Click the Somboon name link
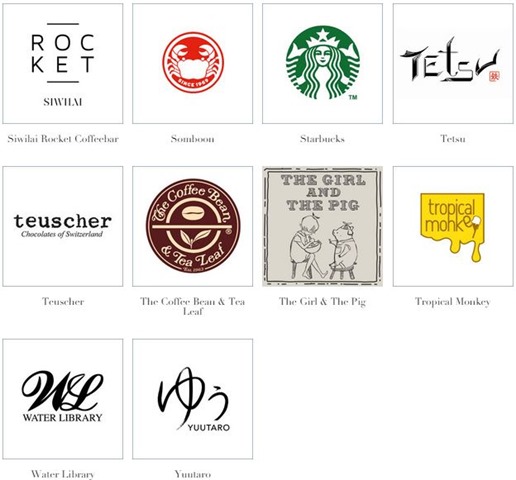This screenshot has width=516, height=480. point(193,139)
